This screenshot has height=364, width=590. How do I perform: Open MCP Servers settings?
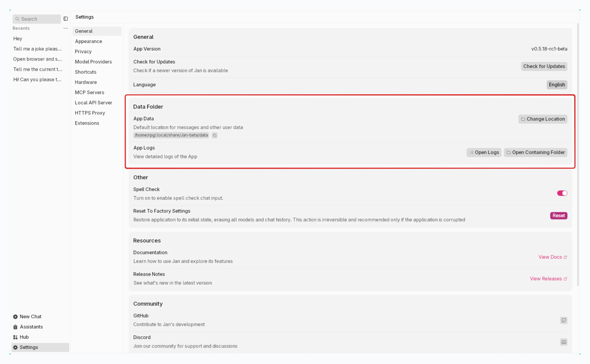(x=89, y=92)
